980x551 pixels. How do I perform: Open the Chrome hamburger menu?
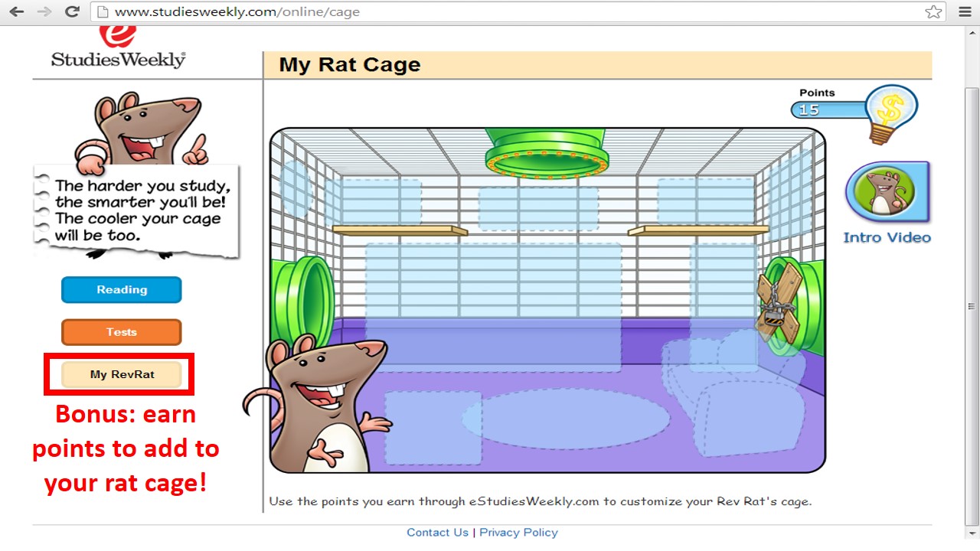pyautogui.click(x=965, y=11)
